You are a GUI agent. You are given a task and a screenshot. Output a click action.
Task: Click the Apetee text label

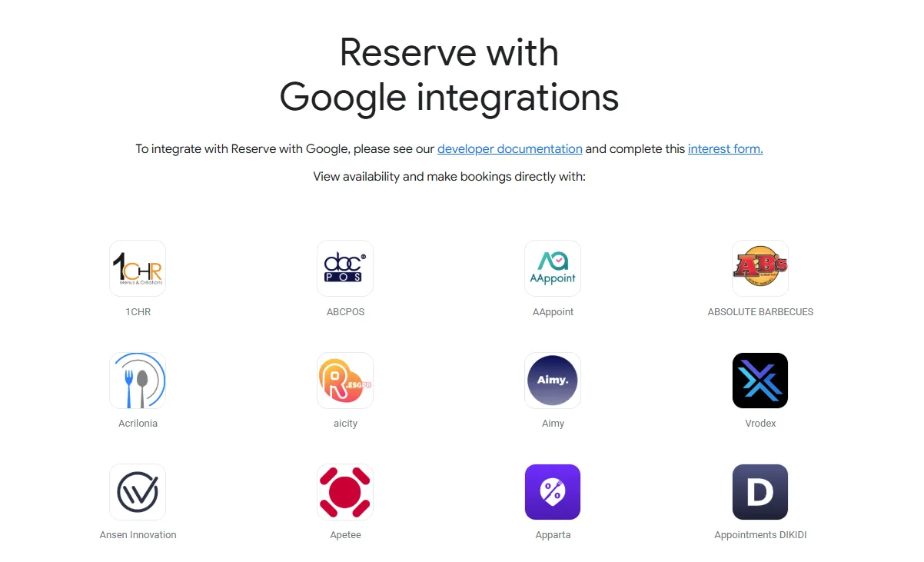point(346,535)
